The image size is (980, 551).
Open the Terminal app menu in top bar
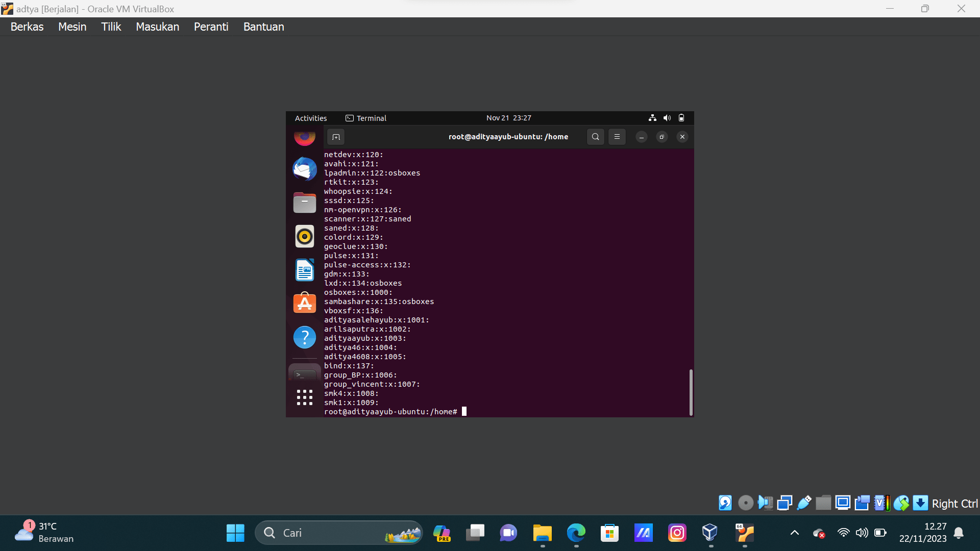pyautogui.click(x=366, y=118)
